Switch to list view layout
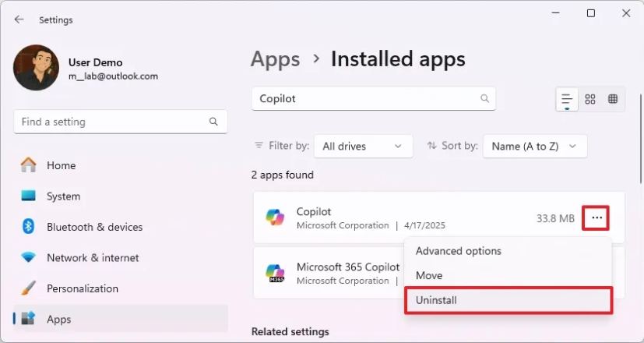This screenshot has height=343, width=644. [x=567, y=99]
